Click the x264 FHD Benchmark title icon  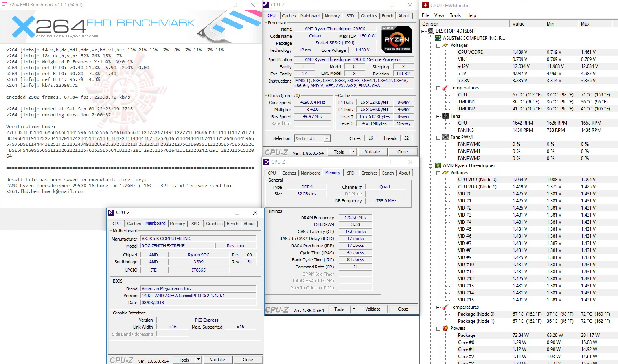pyautogui.click(x=4, y=5)
